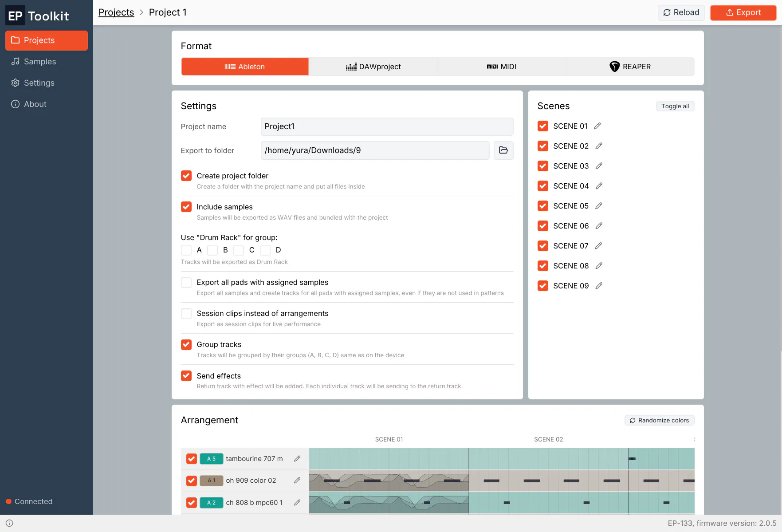Image resolution: width=782 pixels, height=532 pixels.
Task: Click the A 5 teal color badge
Action: (x=212, y=459)
